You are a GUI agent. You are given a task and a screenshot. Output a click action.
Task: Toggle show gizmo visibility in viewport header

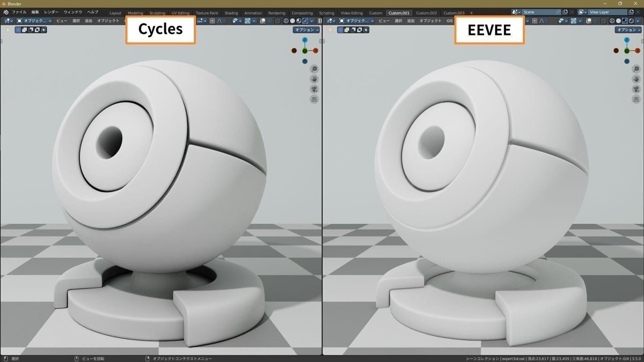coord(235,20)
